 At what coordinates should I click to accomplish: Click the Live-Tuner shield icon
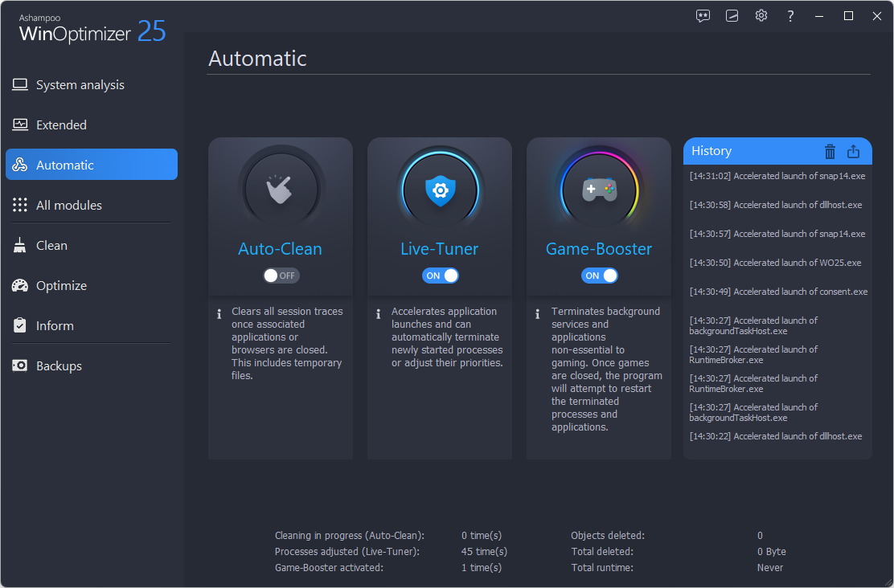coord(440,189)
